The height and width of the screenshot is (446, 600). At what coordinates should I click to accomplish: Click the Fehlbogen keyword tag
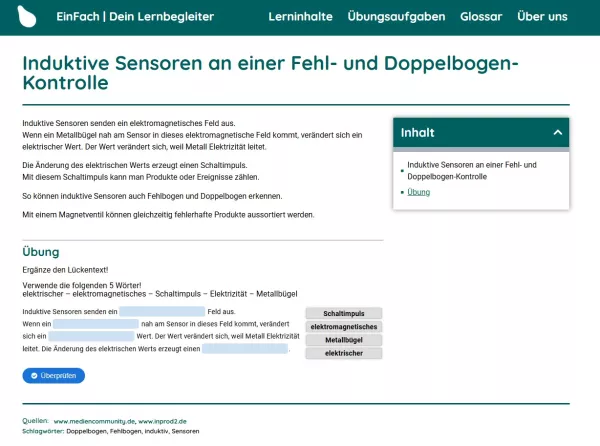[x=125, y=431]
